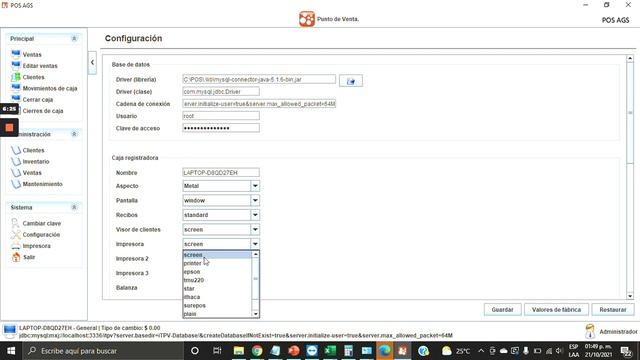Open Movimientos de caja
640x360 pixels.
pos(50,89)
